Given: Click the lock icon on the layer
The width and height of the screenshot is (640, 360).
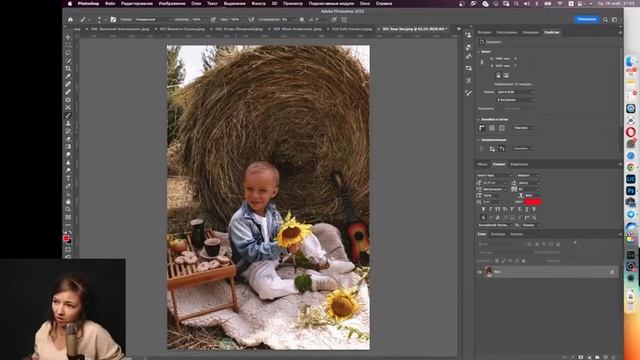Looking at the screenshot, I should pyautogui.click(x=612, y=272).
